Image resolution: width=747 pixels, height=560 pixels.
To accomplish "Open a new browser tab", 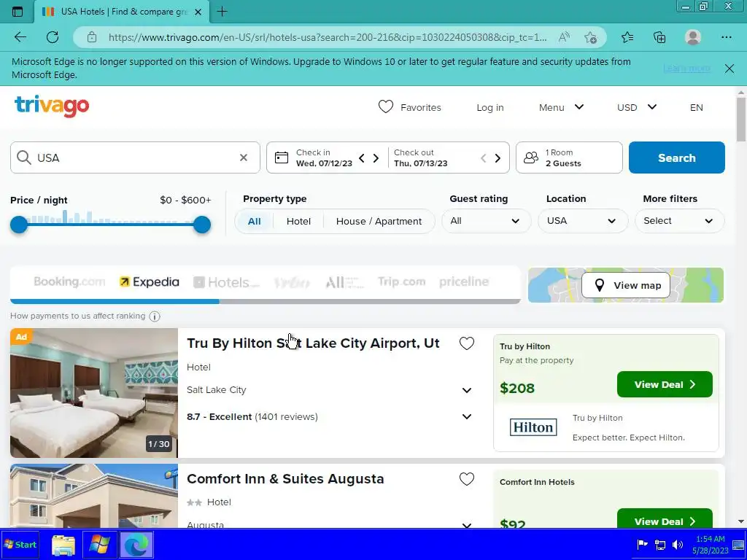I will click(222, 12).
